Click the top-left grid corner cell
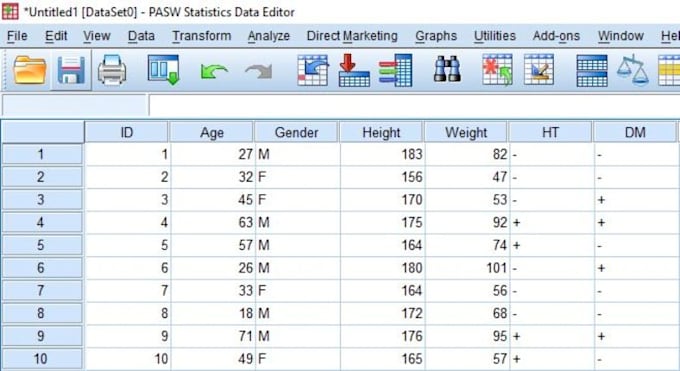 (x=42, y=132)
